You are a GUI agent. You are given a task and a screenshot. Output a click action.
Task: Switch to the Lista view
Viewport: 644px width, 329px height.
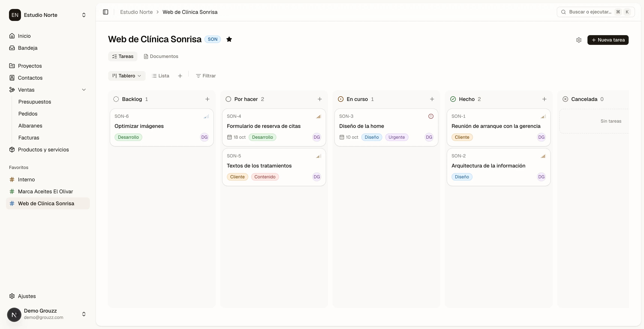point(160,76)
